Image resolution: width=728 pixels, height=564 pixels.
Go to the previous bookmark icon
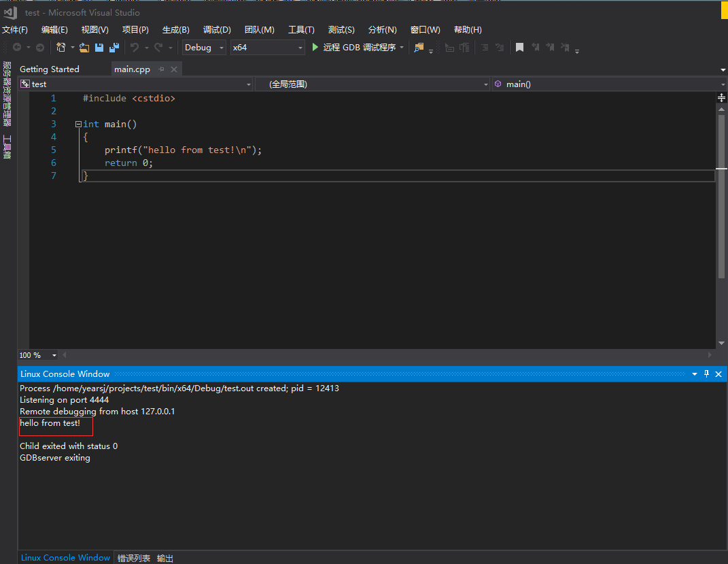pos(536,48)
